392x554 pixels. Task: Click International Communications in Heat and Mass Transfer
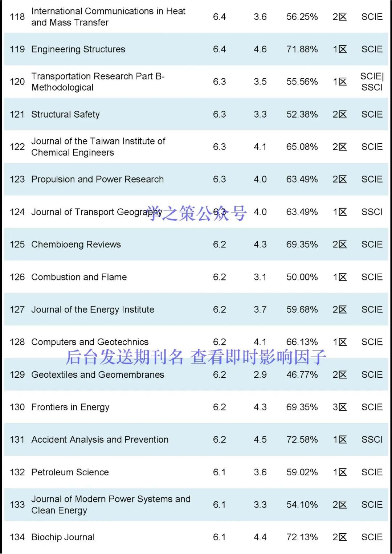tap(108, 17)
